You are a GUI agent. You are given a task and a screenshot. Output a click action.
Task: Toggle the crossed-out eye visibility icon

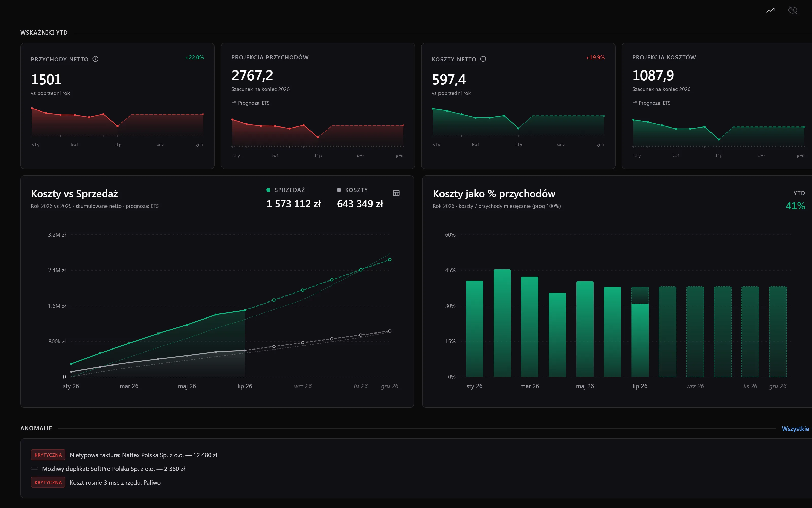(792, 10)
